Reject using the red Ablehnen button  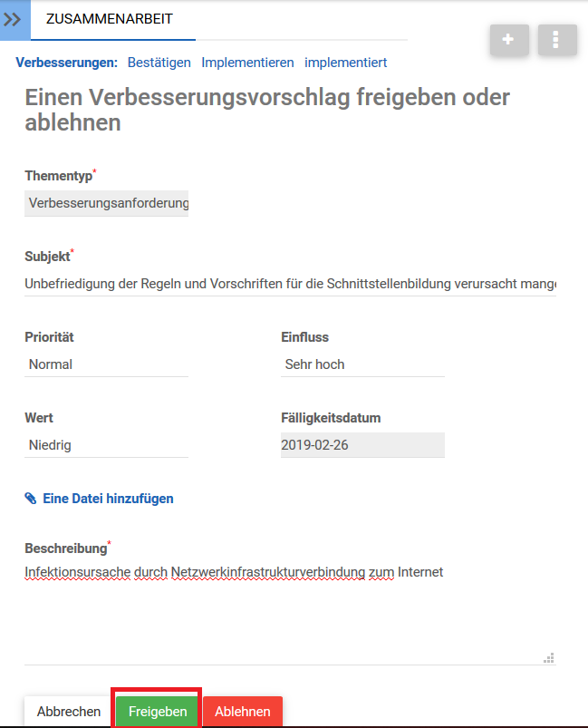[243, 712]
